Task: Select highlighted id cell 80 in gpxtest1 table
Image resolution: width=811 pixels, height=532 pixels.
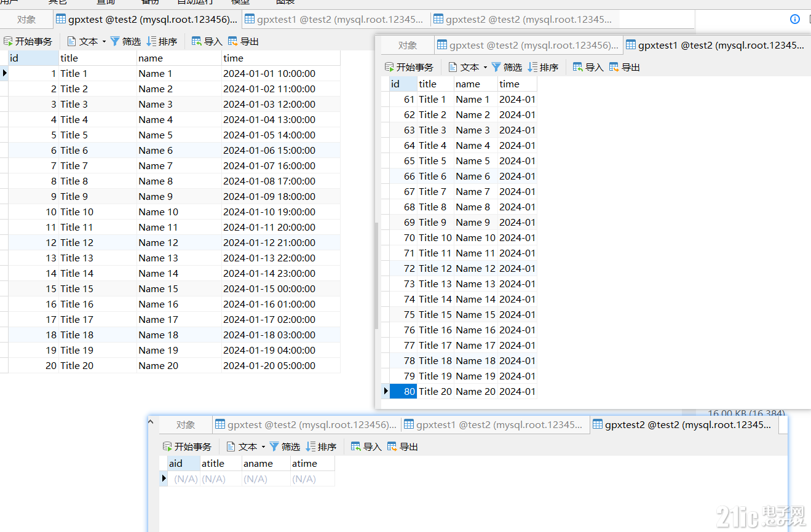Action: coord(403,391)
